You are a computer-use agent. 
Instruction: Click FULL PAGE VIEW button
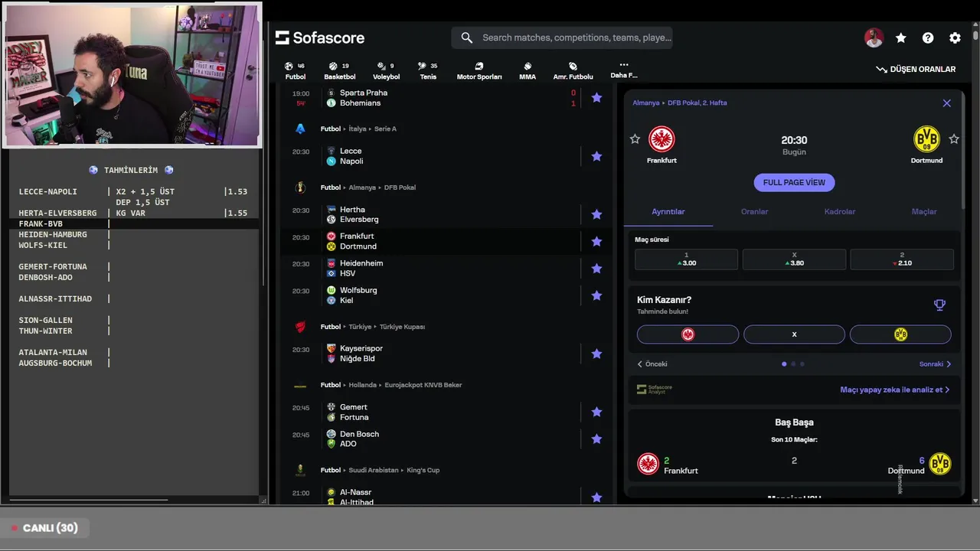pyautogui.click(x=794, y=182)
